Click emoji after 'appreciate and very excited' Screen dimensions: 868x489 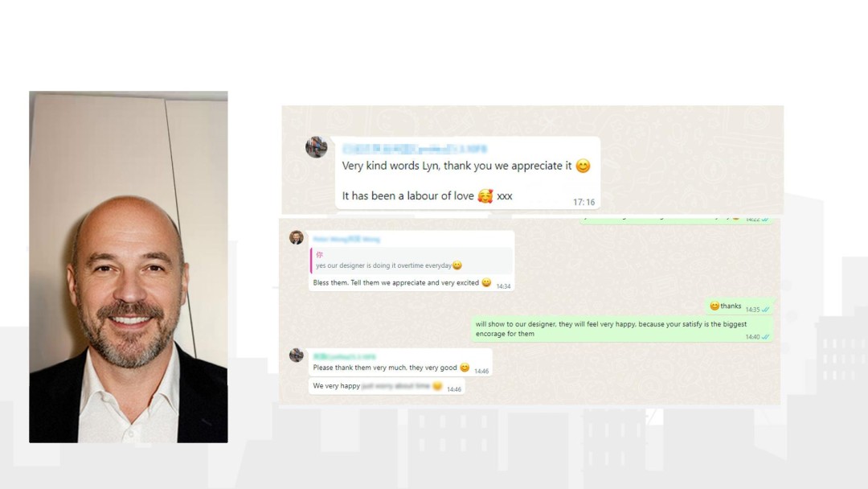point(486,282)
